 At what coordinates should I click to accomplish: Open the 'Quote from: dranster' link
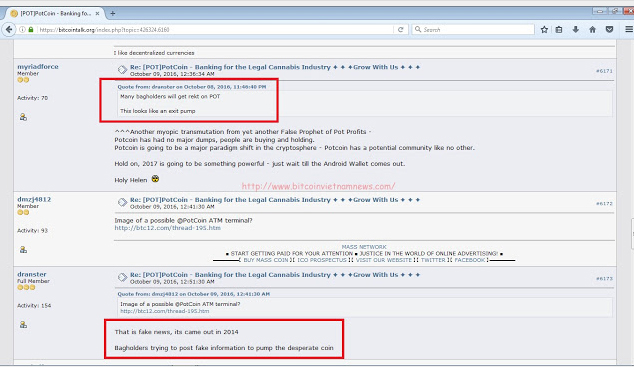click(192, 86)
